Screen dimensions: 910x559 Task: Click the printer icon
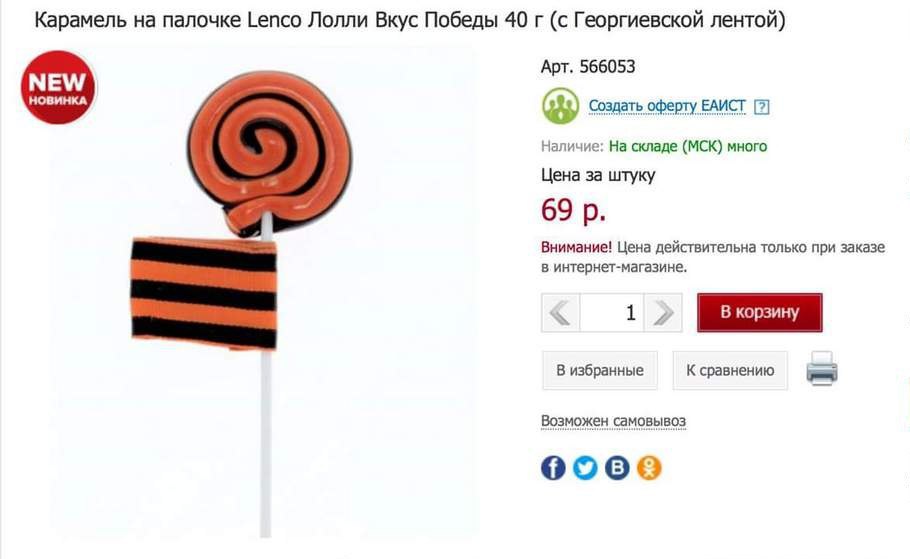coord(822,369)
